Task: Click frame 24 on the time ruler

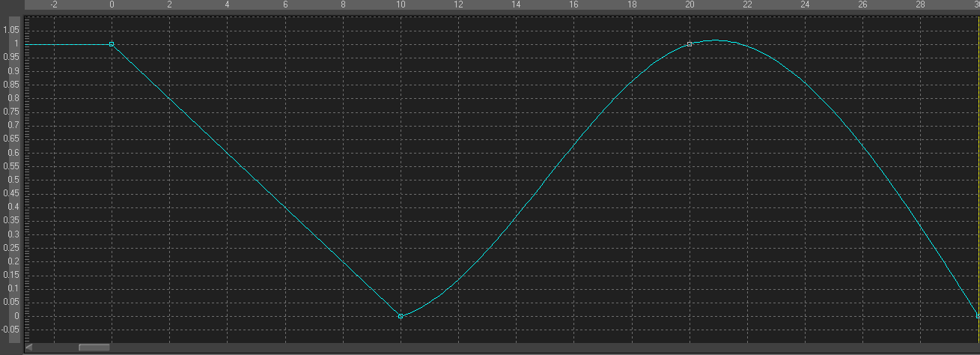Action: coord(805,4)
